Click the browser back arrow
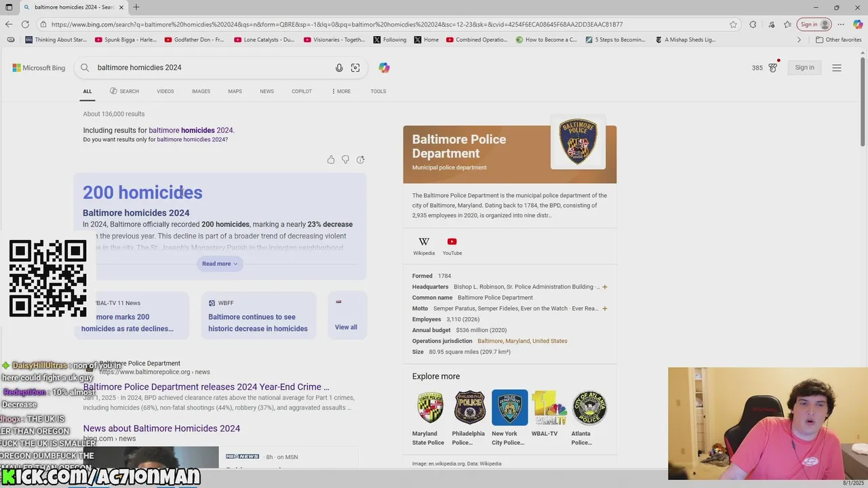Screen dimensions: 868x488 coord(9,24)
